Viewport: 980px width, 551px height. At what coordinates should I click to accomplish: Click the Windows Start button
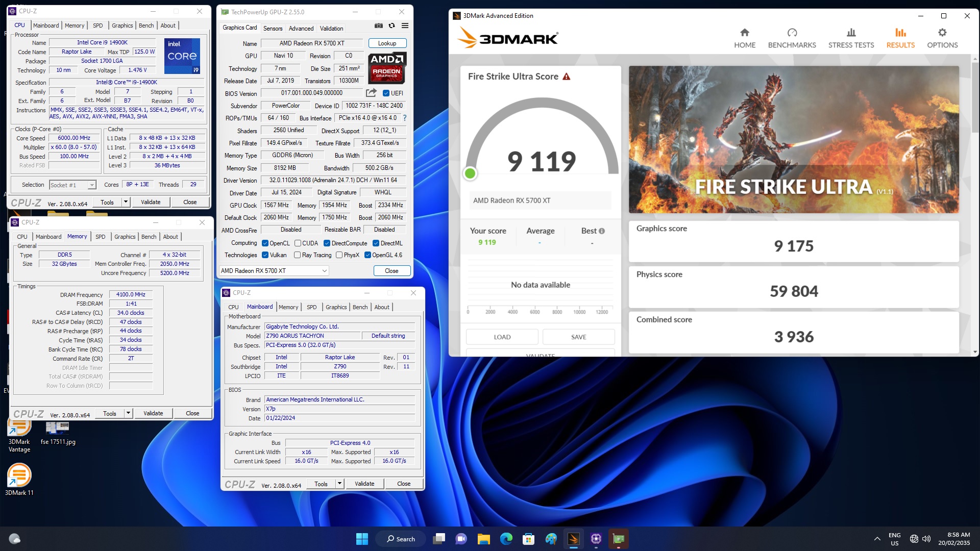(362, 539)
